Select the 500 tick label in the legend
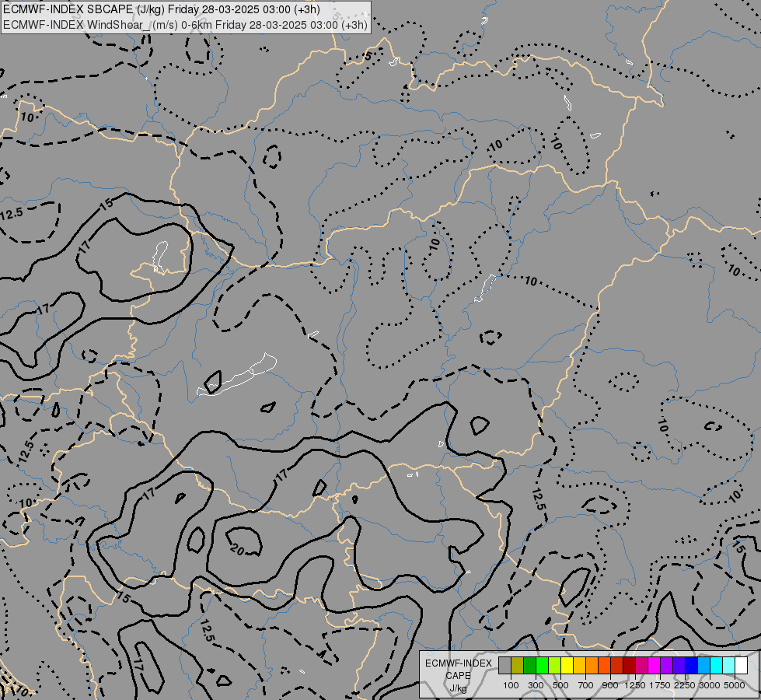The width and height of the screenshot is (761, 700). click(x=560, y=685)
